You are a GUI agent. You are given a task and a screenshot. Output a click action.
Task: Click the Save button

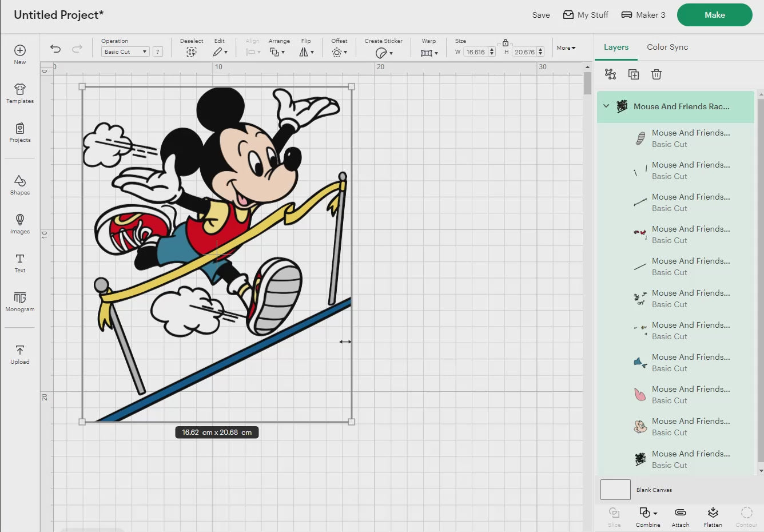[541, 15]
